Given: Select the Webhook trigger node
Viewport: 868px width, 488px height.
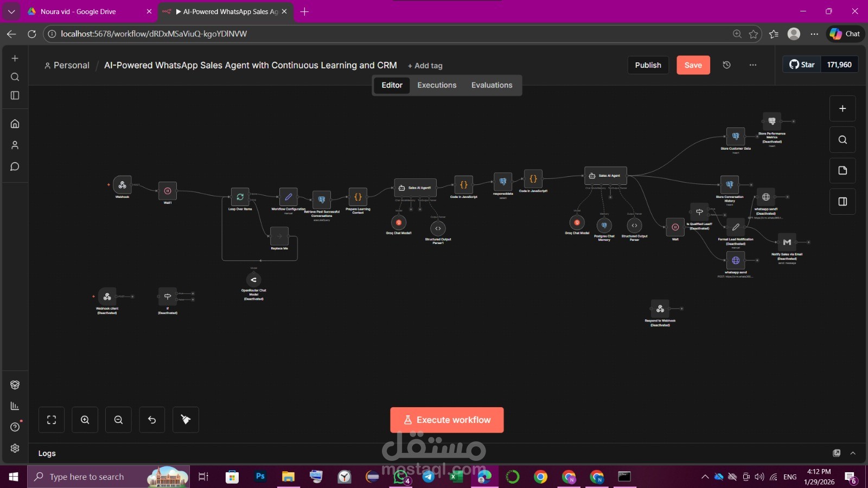Looking at the screenshot, I should [122, 185].
